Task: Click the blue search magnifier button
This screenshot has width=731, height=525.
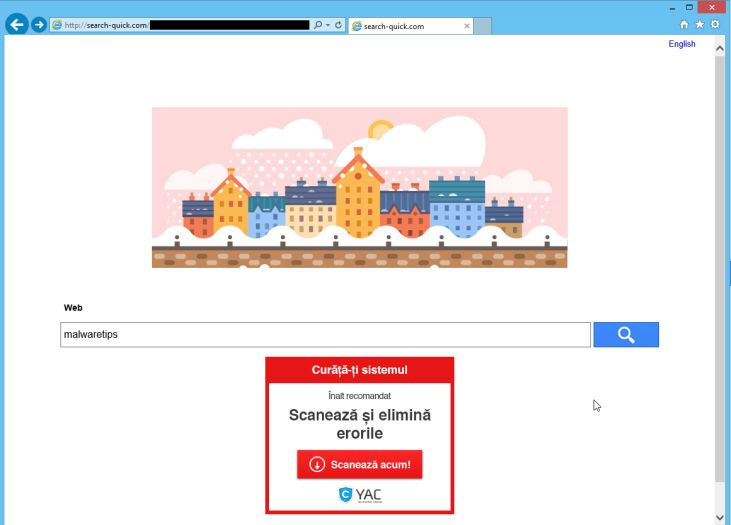Action: tap(626, 334)
